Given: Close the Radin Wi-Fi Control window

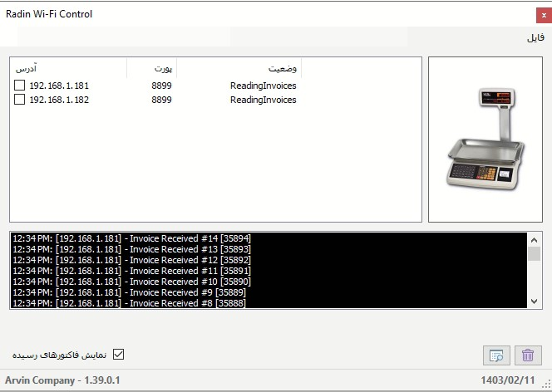Looking at the screenshot, I should pyautogui.click(x=544, y=16).
